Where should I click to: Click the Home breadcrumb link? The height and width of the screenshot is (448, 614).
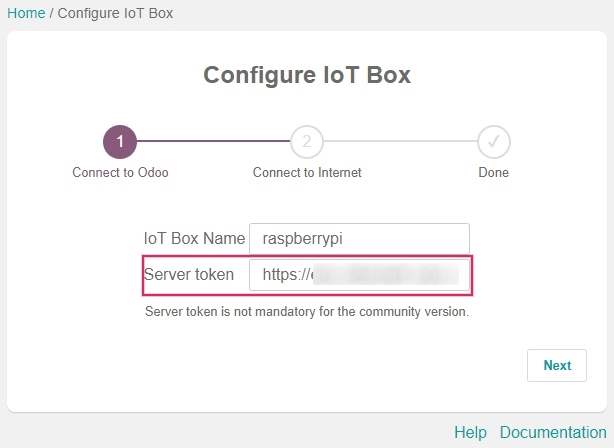[x=25, y=15]
